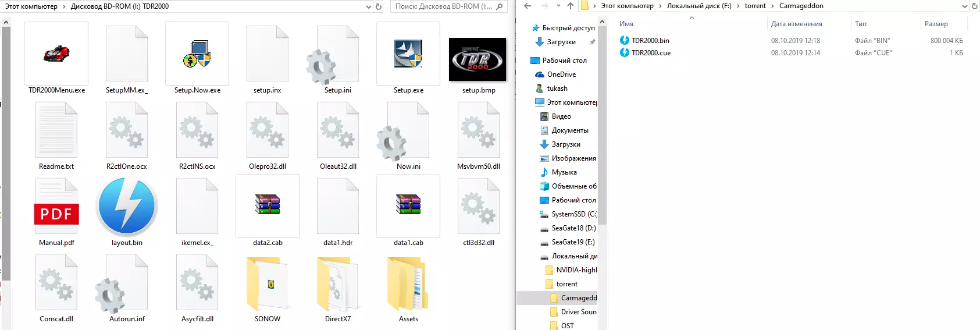Open Изображения in the navigation pane
This screenshot has height=330, width=980.
coord(573,158)
